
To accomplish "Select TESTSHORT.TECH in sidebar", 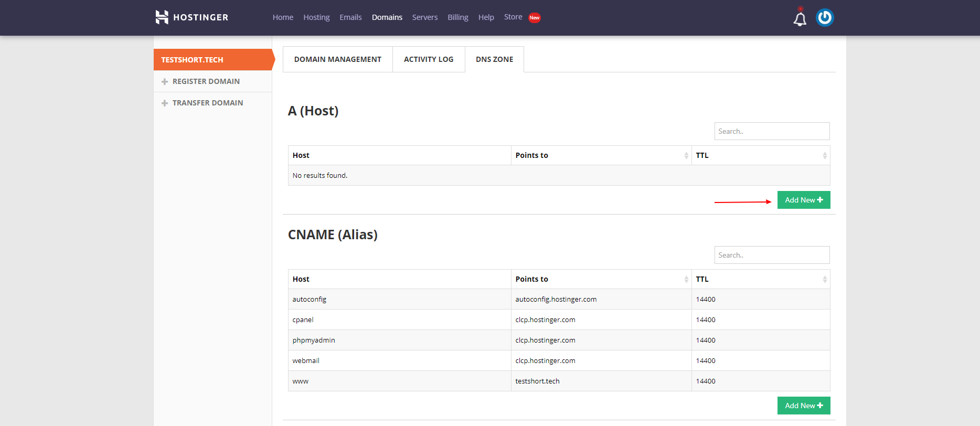I will 213,60.
